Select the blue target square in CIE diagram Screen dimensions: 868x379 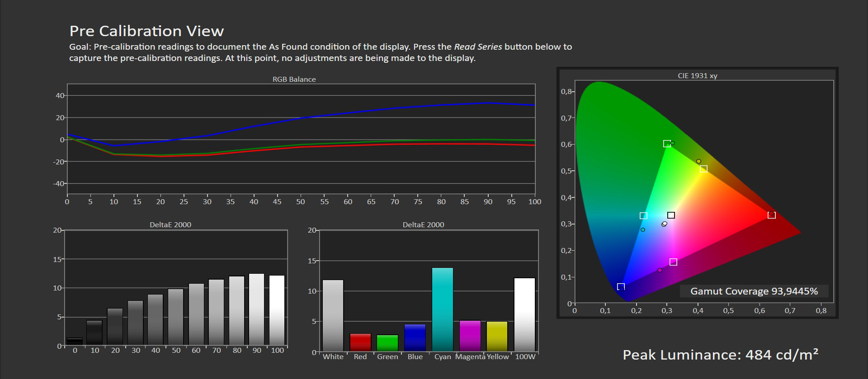coord(621,287)
